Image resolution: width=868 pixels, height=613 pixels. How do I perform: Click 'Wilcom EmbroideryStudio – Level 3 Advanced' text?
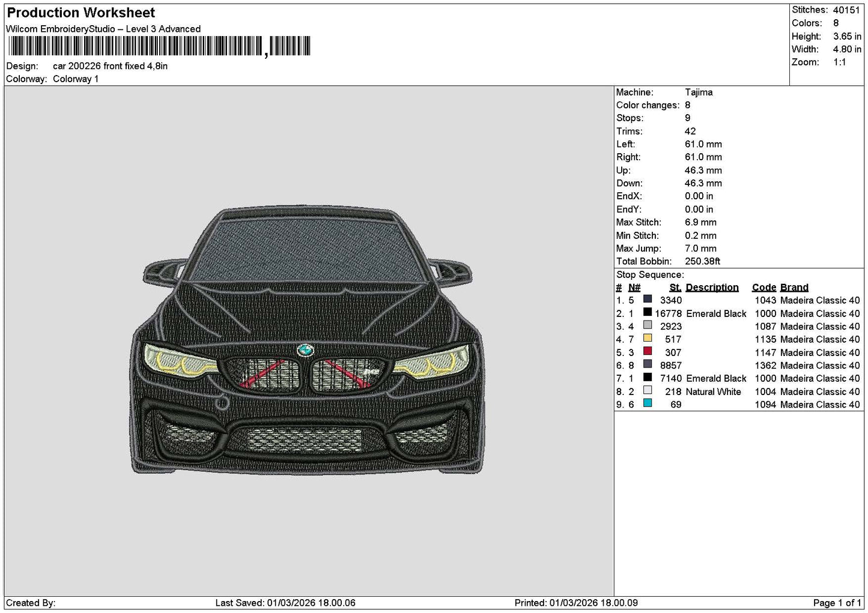[103, 29]
